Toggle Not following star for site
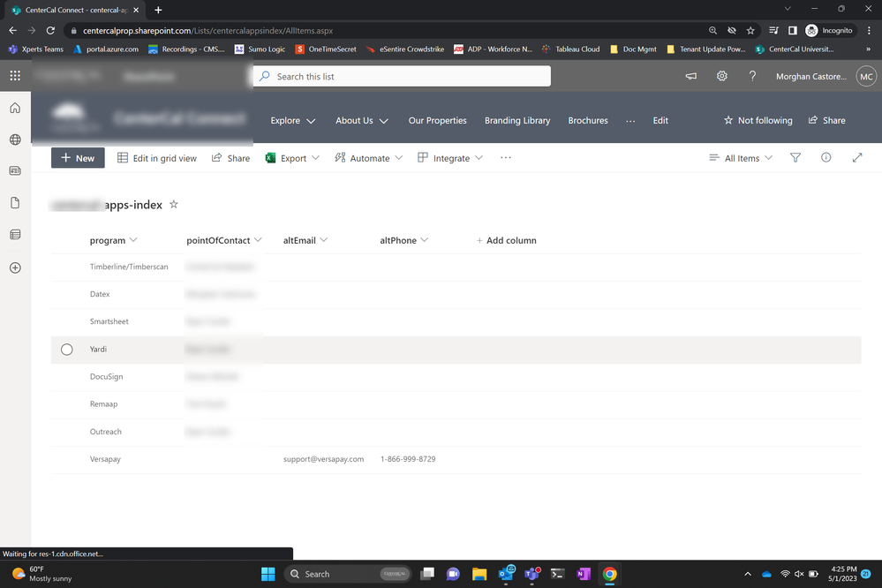The height and width of the screenshot is (588, 882). (x=758, y=120)
